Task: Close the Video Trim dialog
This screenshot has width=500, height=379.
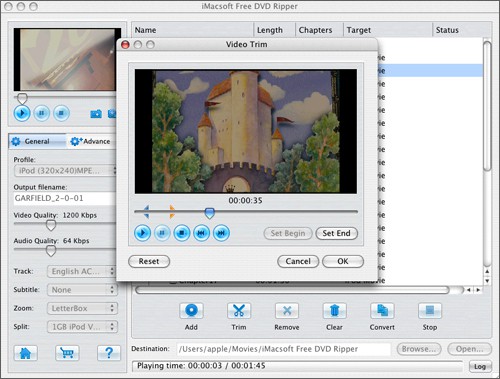Action: click(x=125, y=44)
